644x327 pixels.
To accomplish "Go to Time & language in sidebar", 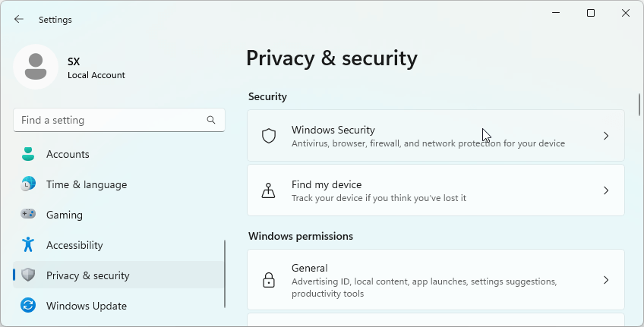I will [x=86, y=184].
